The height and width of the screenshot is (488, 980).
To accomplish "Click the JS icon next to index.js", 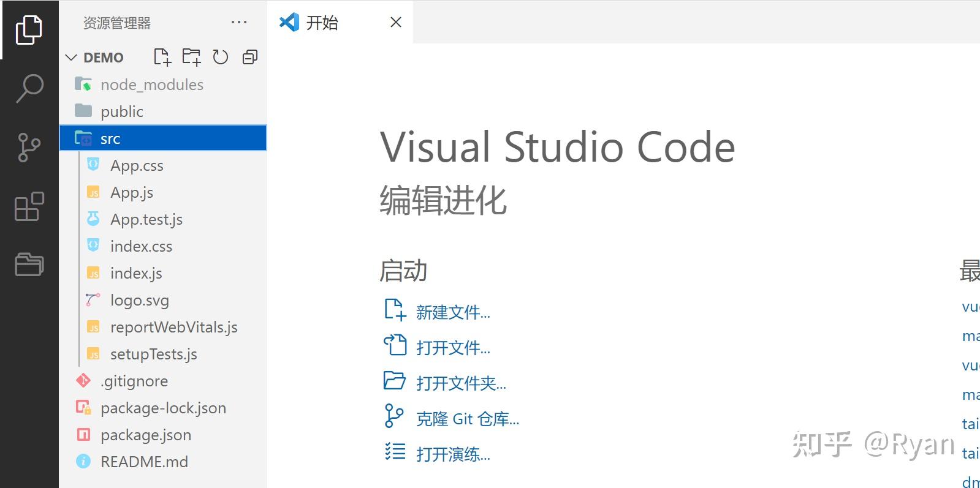I will 93,273.
